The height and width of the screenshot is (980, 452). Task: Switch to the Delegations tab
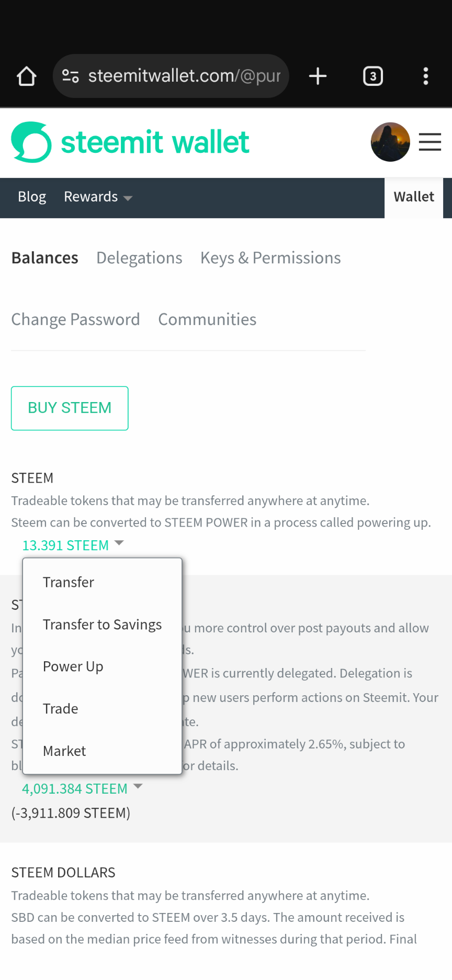(x=139, y=258)
